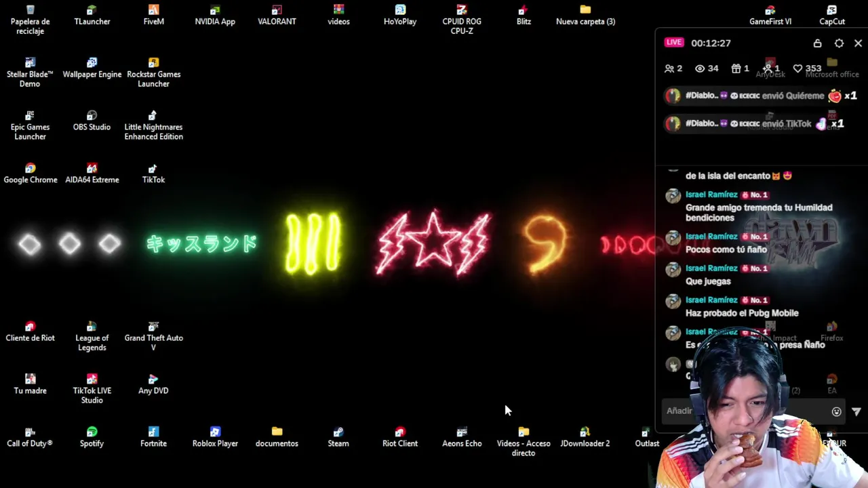Launch Little Nightmares Enhanced Edition
Screen dimensions: 868x488
[x=153, y=125]
